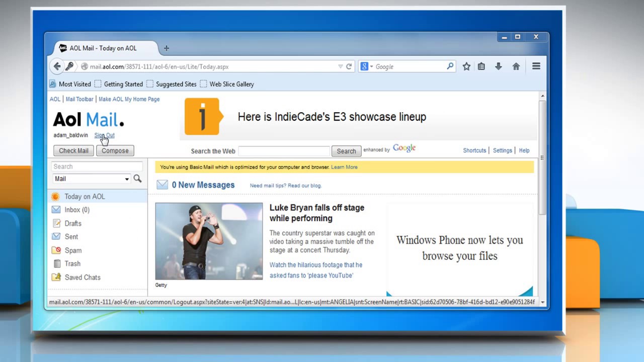Click the Learn More link in yellow banner
This screenshot has height=362, width=644.
click(x=344, y=167)
